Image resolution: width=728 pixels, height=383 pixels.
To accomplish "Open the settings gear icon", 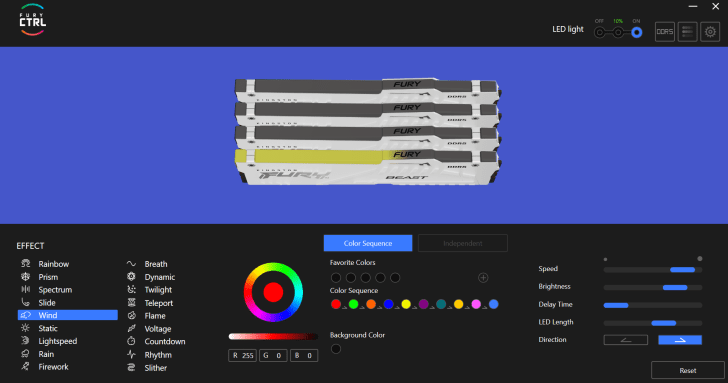I will tap(710, 32).
